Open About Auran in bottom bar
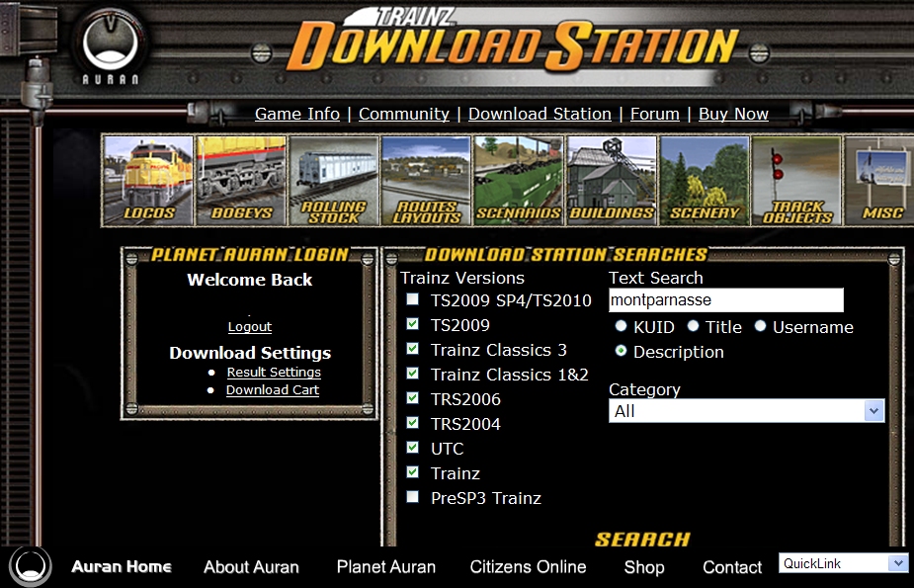This screenshot has height=588, width=914. pyautogui.click(x=251, y=567)
